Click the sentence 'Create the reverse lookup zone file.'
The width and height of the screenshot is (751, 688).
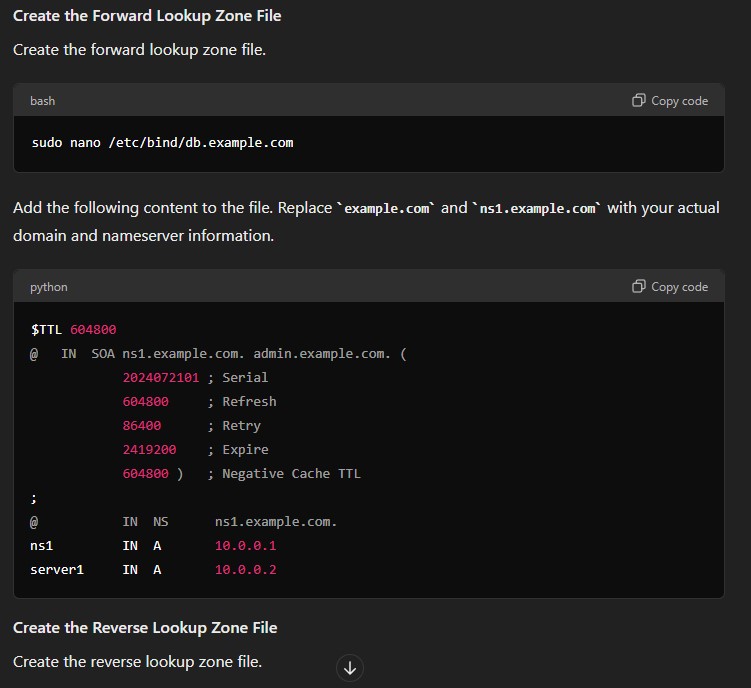(x=137, y=662)
